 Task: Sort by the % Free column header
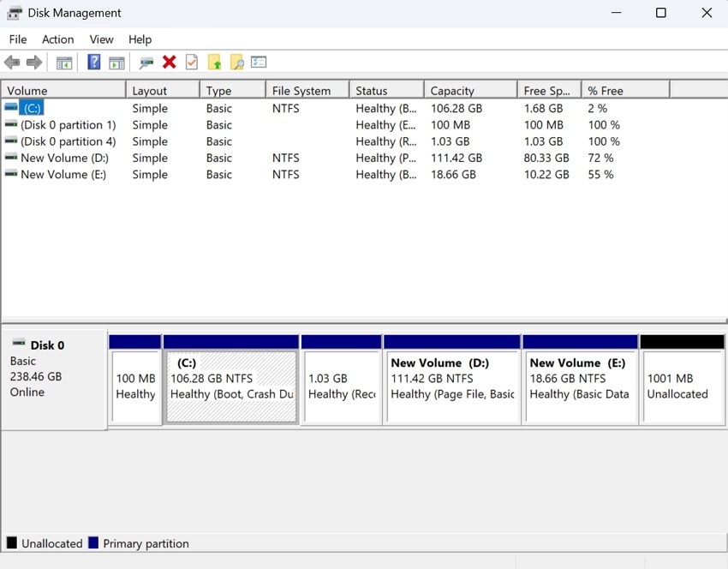pos(626,90)
